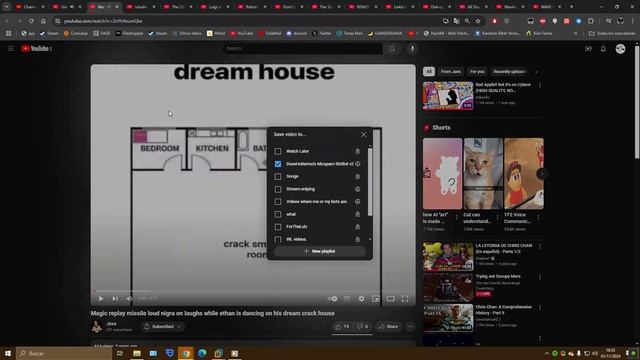Open the more actions three-dot menu below the video
Image resolution: width=640 pixels, height=360 pixels.
coord(410,327)
